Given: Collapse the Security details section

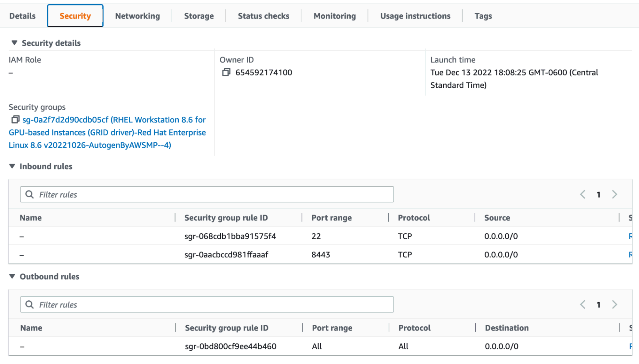Looking at the screenshot, I should click(x=14, y=43).
